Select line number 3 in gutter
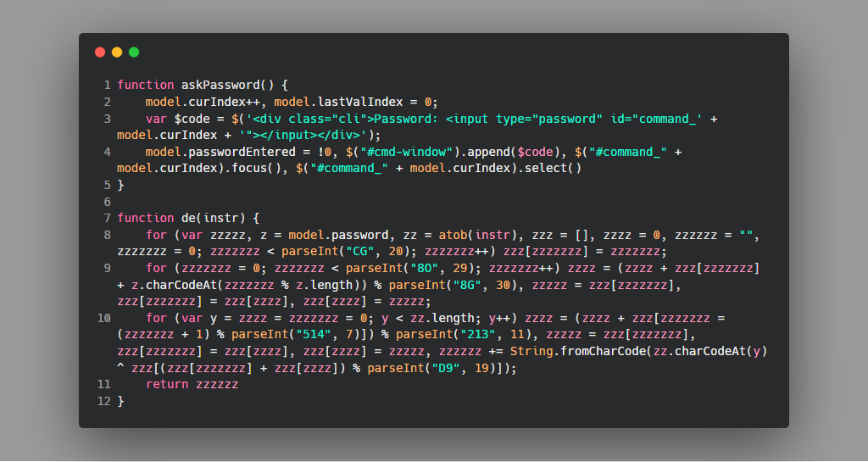 click(x=108, y=119)
